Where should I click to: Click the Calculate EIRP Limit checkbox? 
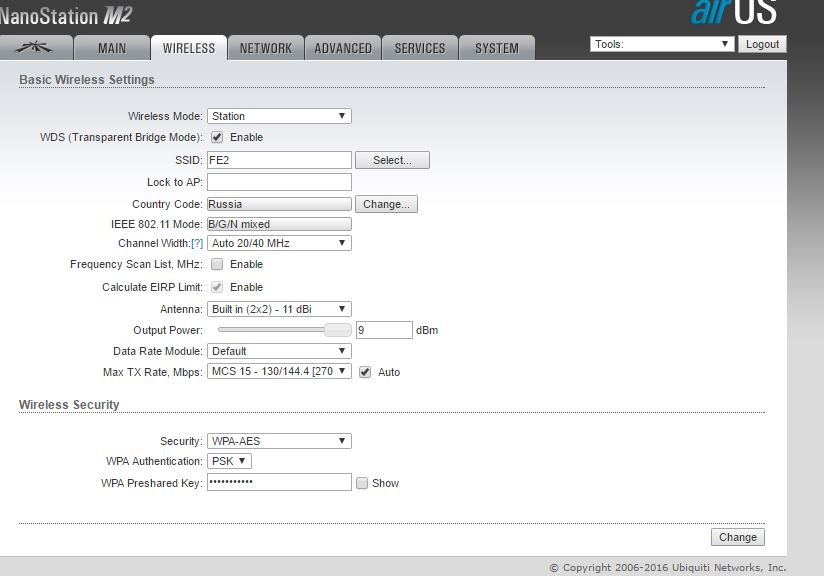click(217, 287)
